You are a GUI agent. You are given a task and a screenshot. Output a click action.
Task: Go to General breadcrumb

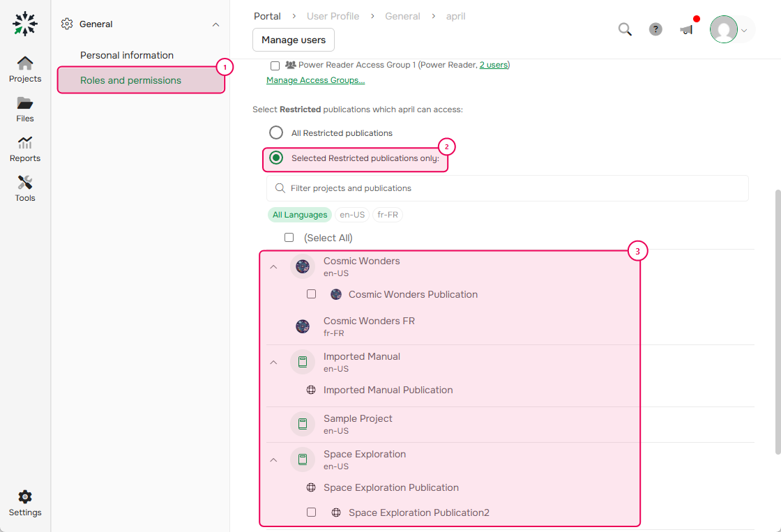coord(402,16)
